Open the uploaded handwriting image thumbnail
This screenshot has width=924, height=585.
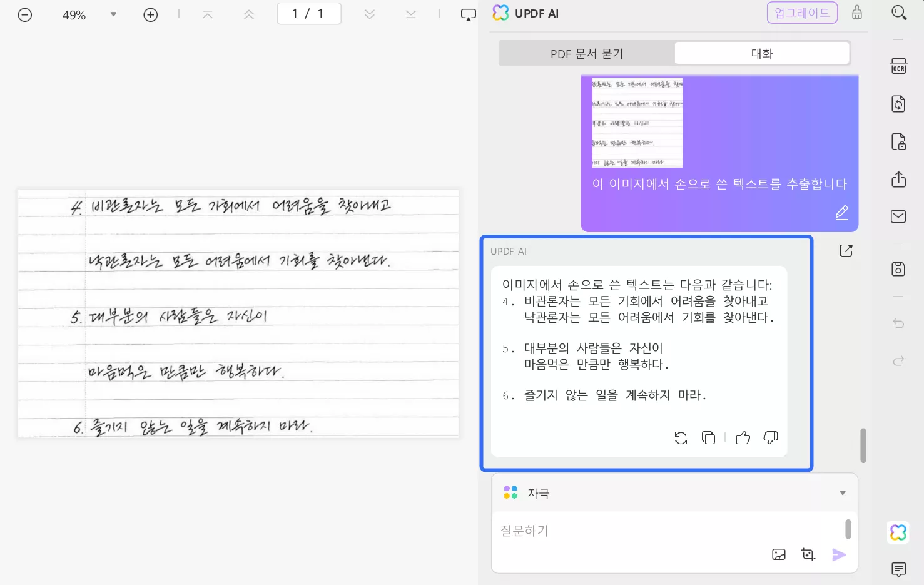click(x=637, y=123)
